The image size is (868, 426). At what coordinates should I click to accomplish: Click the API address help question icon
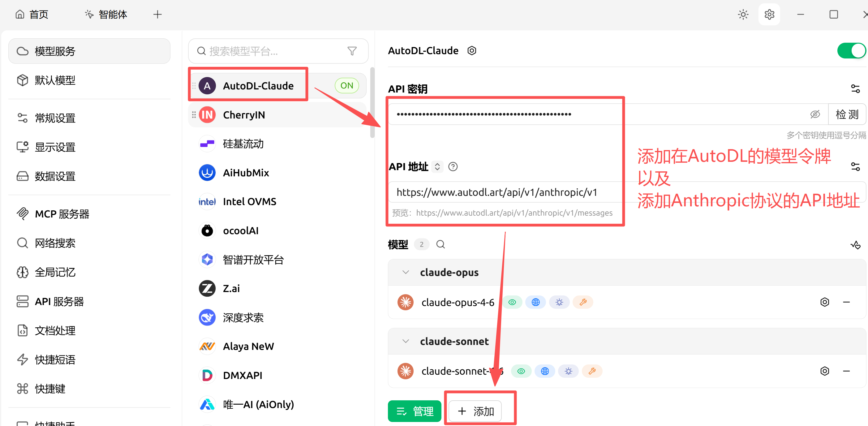(x=453, y=166)
